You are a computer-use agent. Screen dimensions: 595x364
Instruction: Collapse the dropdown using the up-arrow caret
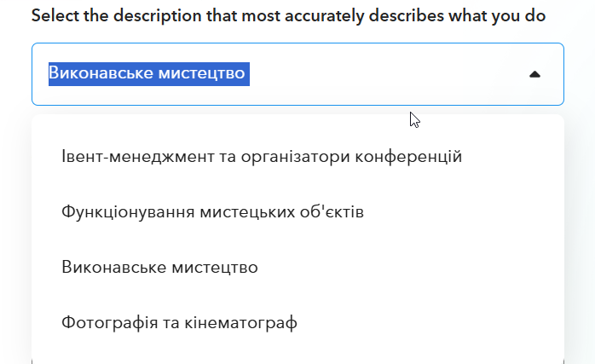pos(534,74)
